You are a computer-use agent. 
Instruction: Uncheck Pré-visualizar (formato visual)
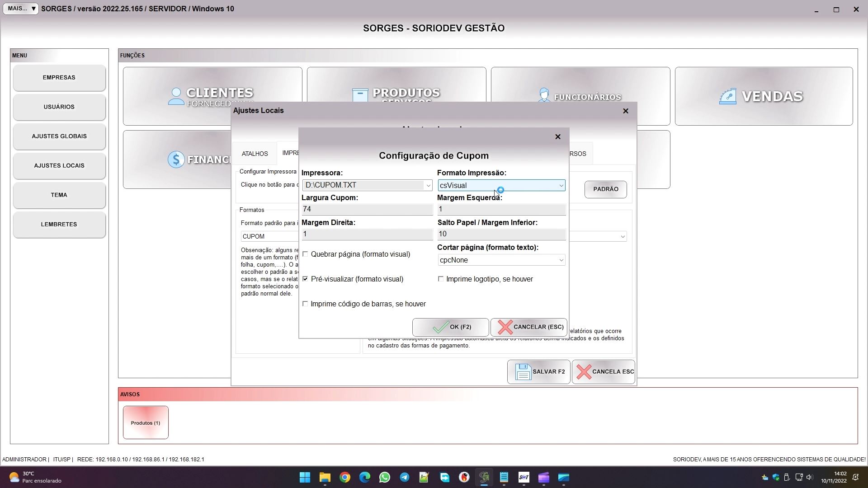pyautogui.click(x=306, y=279)
